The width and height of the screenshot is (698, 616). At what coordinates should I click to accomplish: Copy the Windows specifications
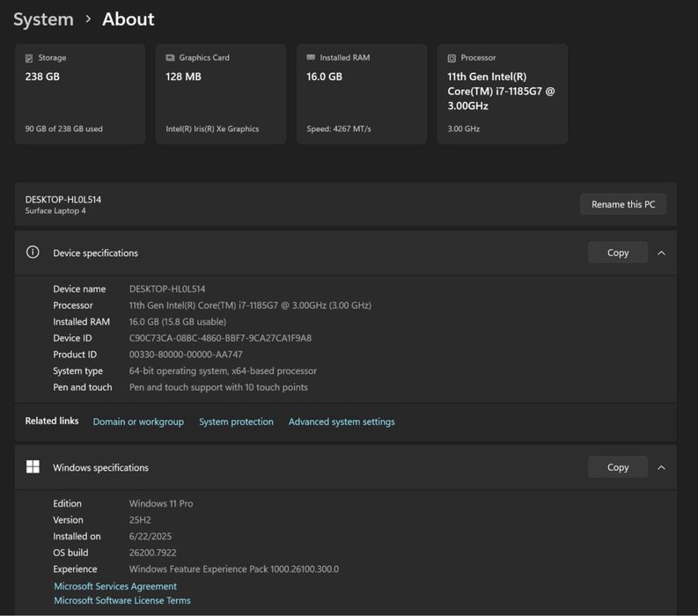618,467
